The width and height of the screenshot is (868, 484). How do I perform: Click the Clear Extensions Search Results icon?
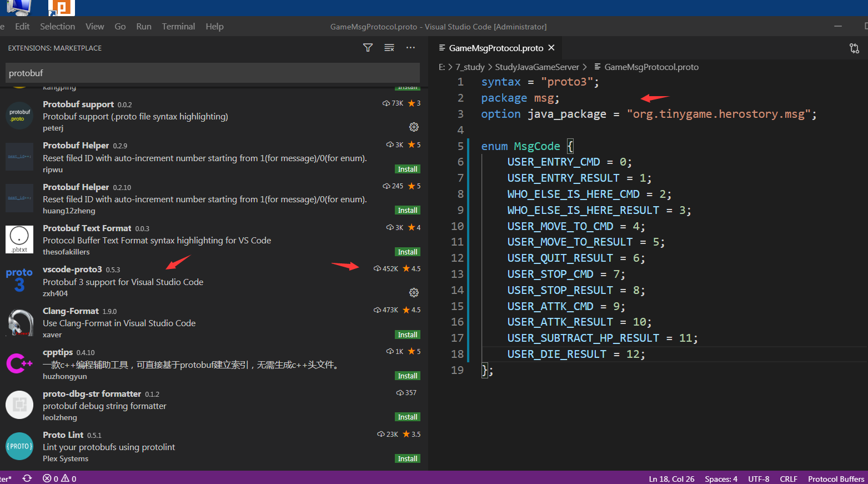[x=389, y=48]
